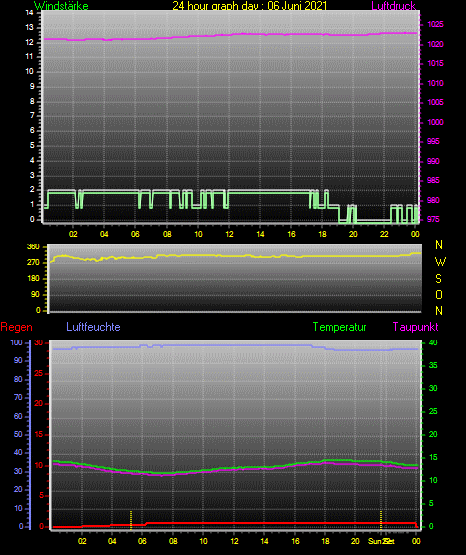This screenshot has height=555, width=466.
Task: Click the 24 hour graph day title
Action: (249, 6)
